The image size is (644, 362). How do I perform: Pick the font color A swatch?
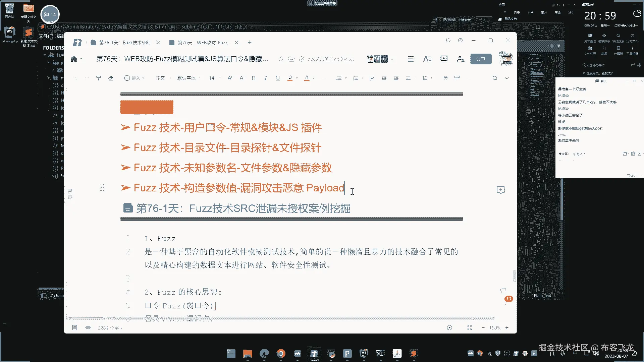pyautogui.click(x=307, y=78)
